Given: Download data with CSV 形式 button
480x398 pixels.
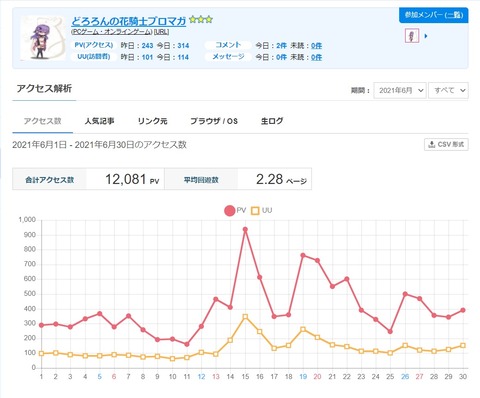Looking at the screenshot, I should [446, 144].
